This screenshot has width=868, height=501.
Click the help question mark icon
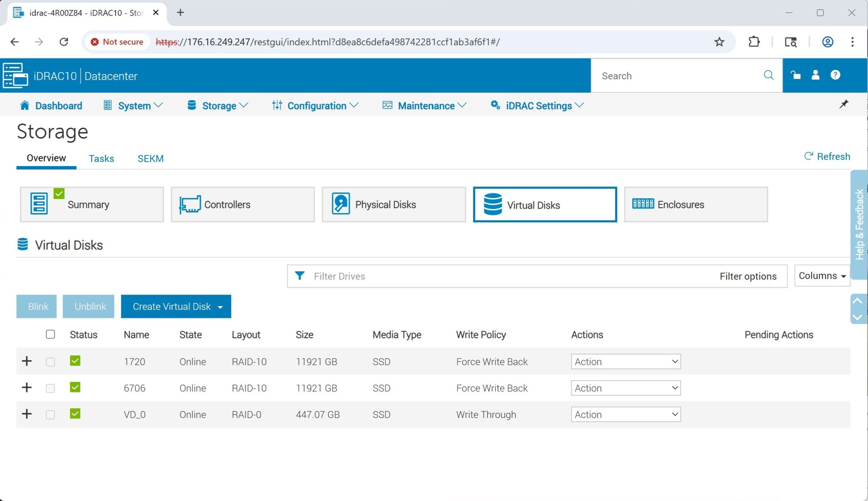point(835,75)
